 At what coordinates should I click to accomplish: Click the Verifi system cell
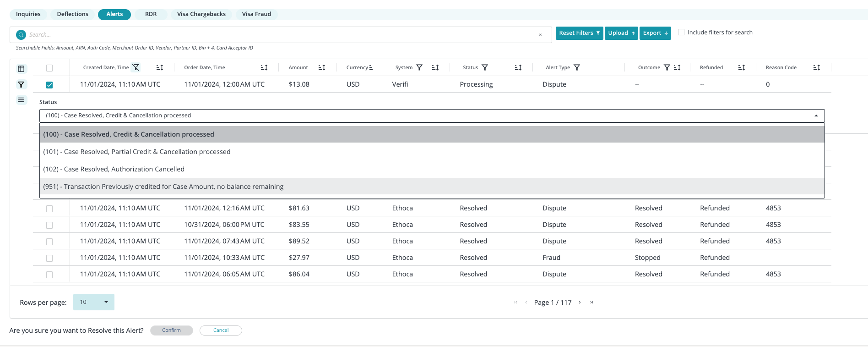point(400,84)
